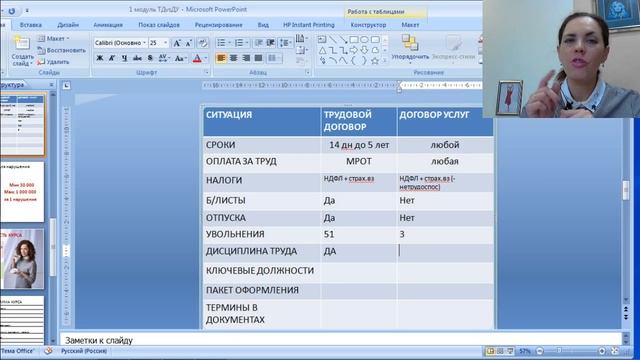Justify the text in paragraph group

click(x=258, y=58)
